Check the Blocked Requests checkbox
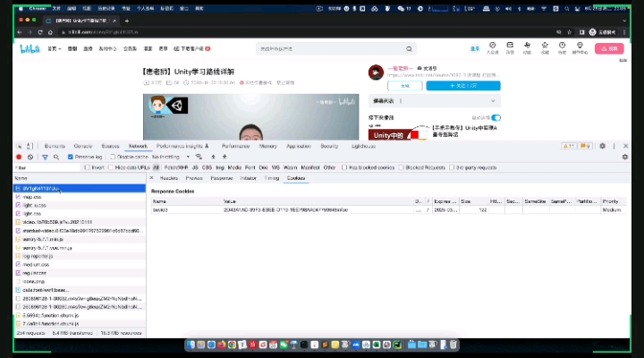This screenshot has height=358, width=644. (401, 167)
